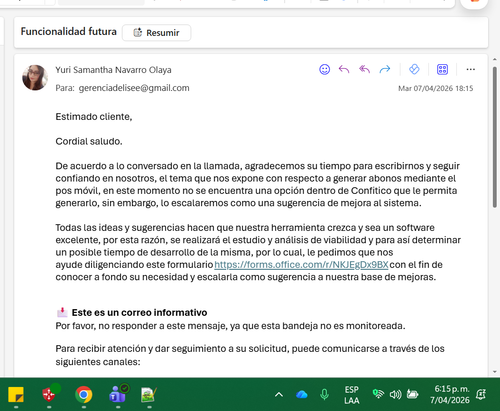This screenshot has height=411, width=500.
Task: Click sender name Yuri Samantha Navarro Olaya
Action: point(113,70)
